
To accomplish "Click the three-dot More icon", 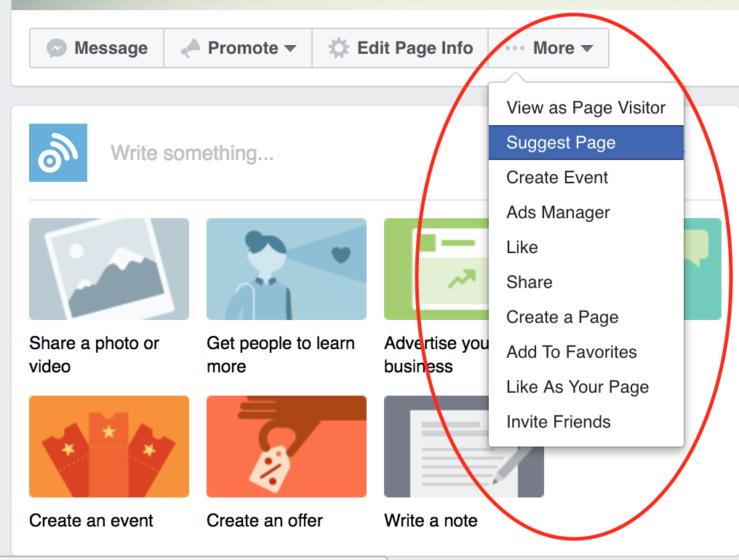I will point(515,49).
